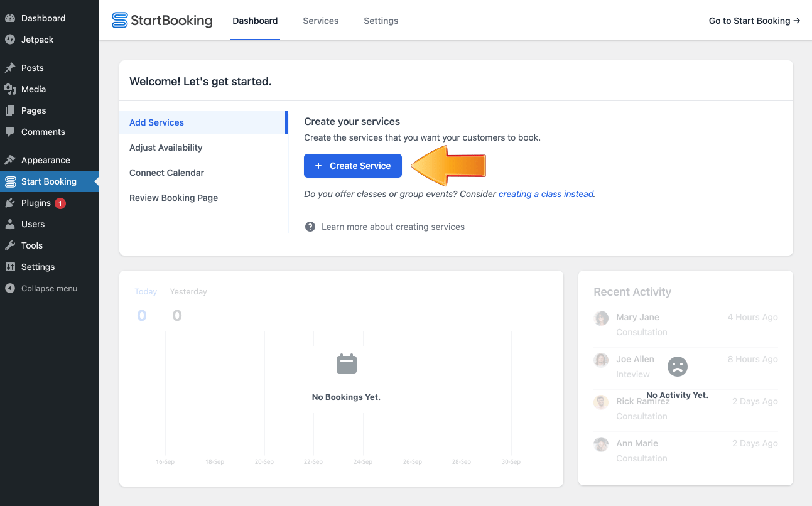This screenshot has height=506, width=812.
Task: Follow the Go to Start Booking link
Action: pyautogui.click(x=755, y=21)
